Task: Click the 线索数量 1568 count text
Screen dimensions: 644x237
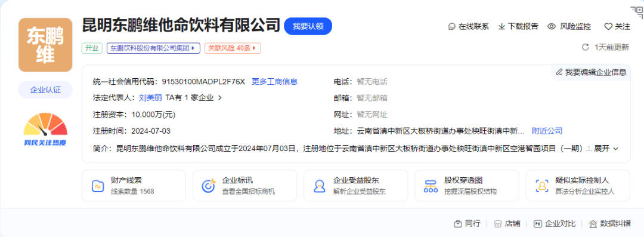Action: tap(132, 192)
